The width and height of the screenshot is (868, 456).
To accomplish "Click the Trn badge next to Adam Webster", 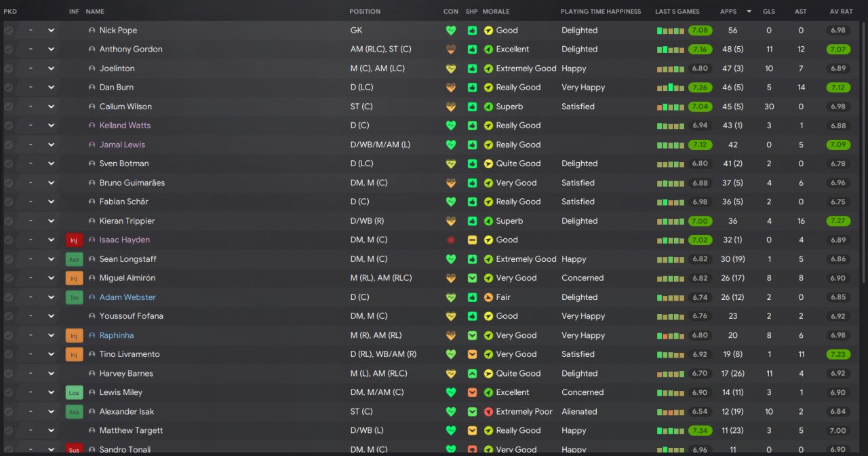I will 74,297.
